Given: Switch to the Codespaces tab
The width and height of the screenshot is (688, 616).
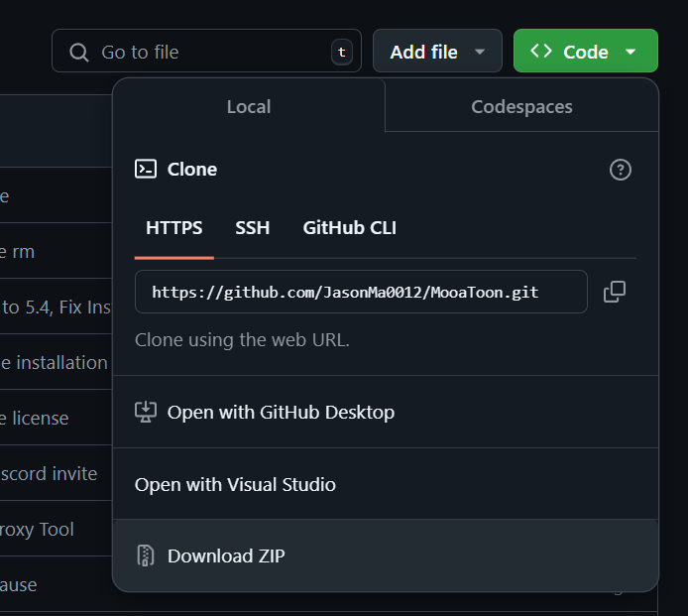Looking at the screenshot, I should point(521,106).
